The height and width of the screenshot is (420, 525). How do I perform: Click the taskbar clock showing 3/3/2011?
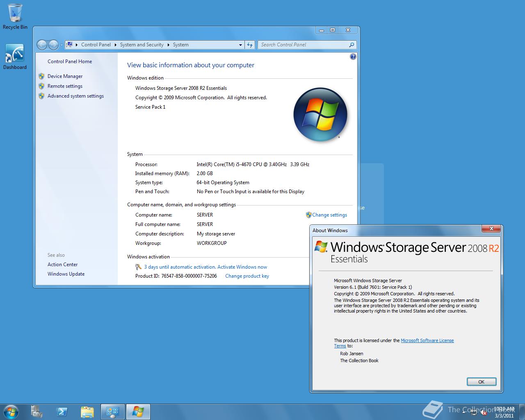[x=504, y=412]
